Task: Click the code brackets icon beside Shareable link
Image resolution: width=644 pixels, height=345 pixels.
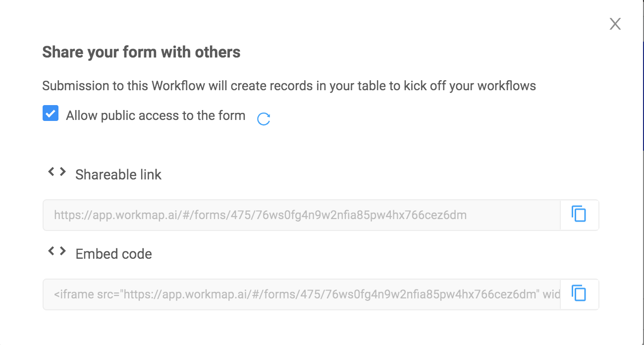Action: pyautogui.click(x=57, y=172)
